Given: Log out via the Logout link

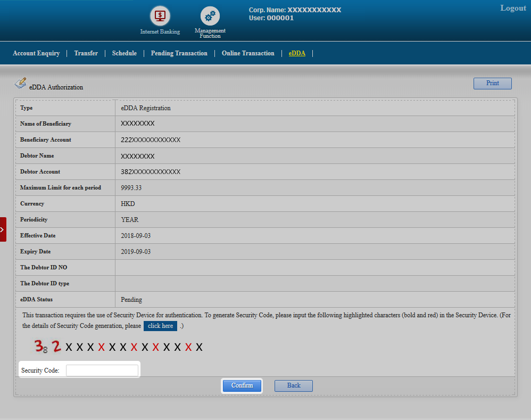Looking at the screenshot, I should [513, 8].
